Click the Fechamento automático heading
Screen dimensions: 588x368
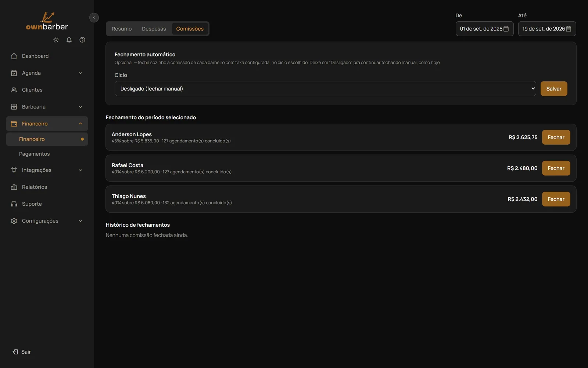tap(145, 54)
